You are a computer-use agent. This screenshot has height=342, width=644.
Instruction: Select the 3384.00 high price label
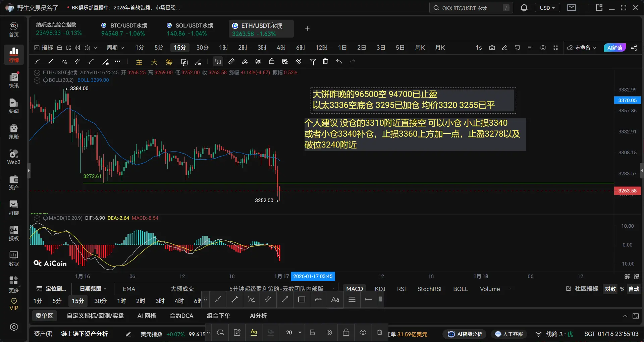point(79,89)
